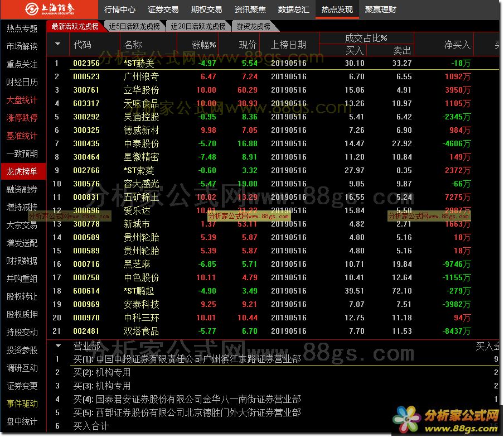Switch to 近20日活跃龙虎榜 tab
This screenshot has width=504, height=437.
click(198, 26)
